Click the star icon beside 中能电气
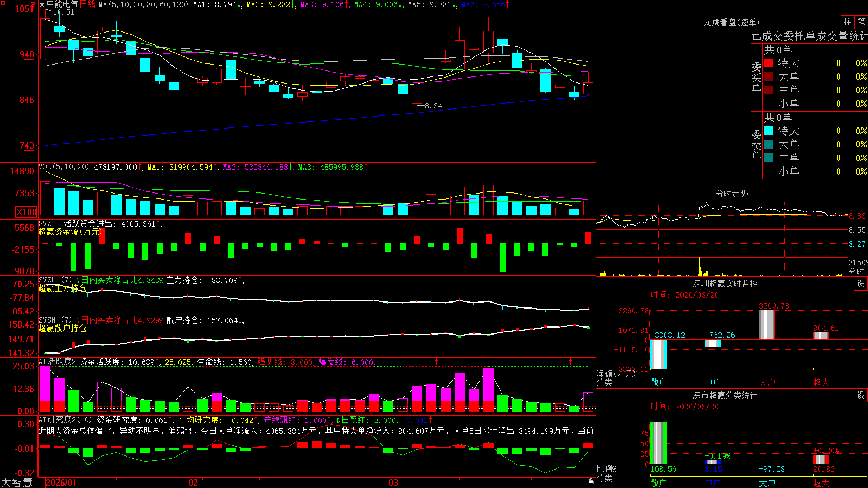This screenshot has height=488, width=868. pyautogui.click(x=42, y=4)
